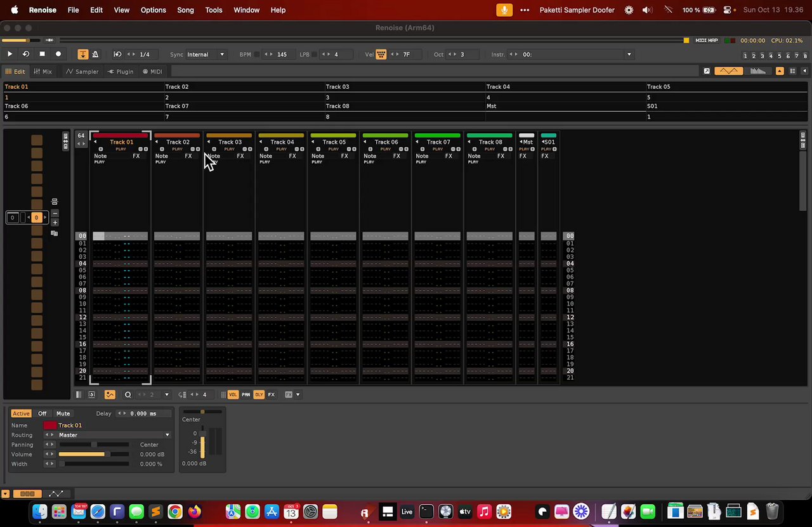Adjust the Volume slider

tap(94, 454)
